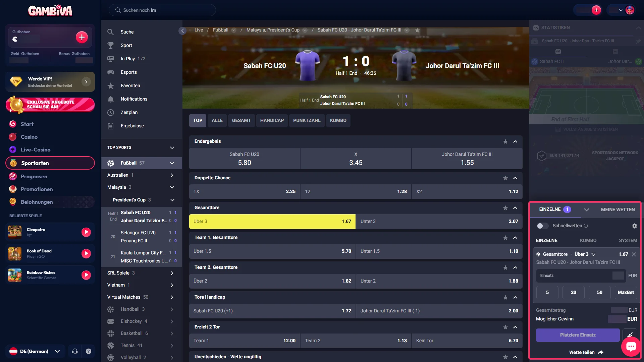Collapse Malaysia league list
The width and height of the screenshot is (644, 362).
(172, 187)
